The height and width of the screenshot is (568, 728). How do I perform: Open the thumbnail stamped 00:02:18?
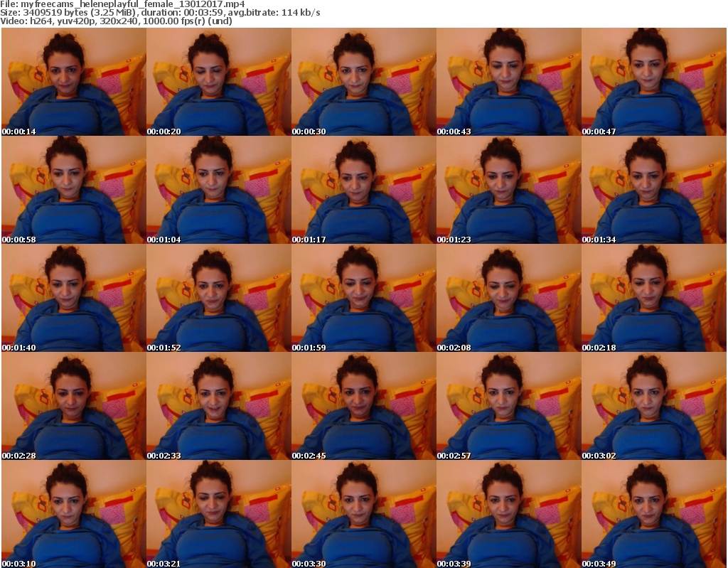[654, 298]
